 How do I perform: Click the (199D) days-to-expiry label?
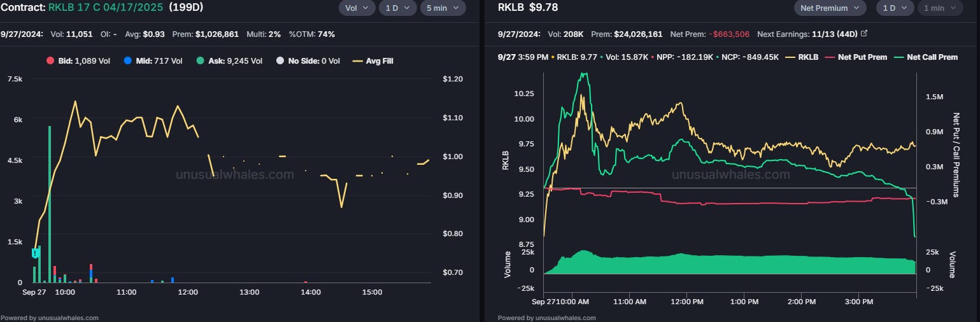pyautogui.click(x=185, y=8)
